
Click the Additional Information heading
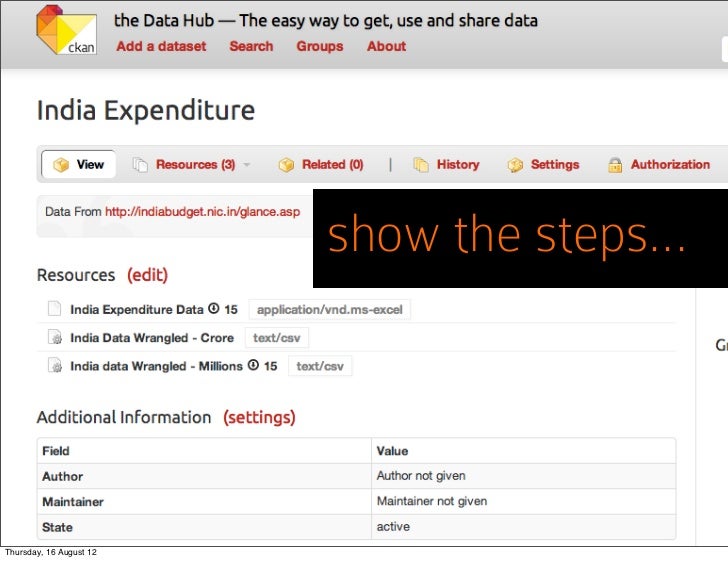click(124, 417)
